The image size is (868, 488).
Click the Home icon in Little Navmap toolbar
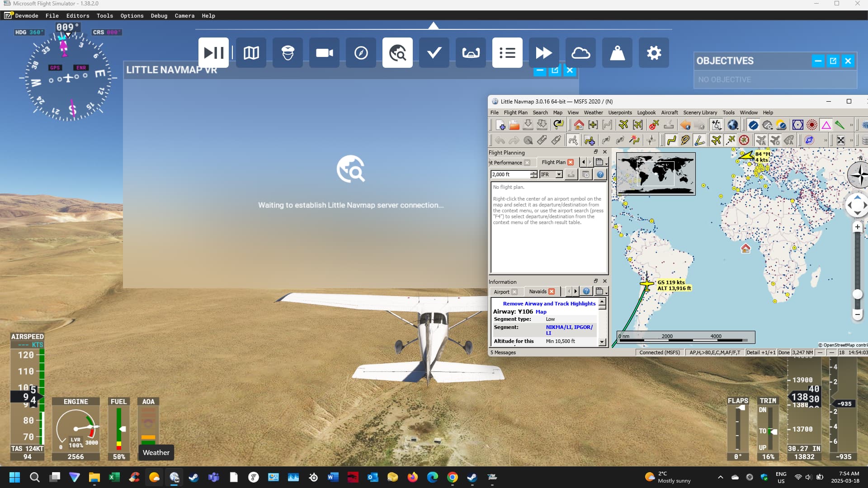point(578,125)
